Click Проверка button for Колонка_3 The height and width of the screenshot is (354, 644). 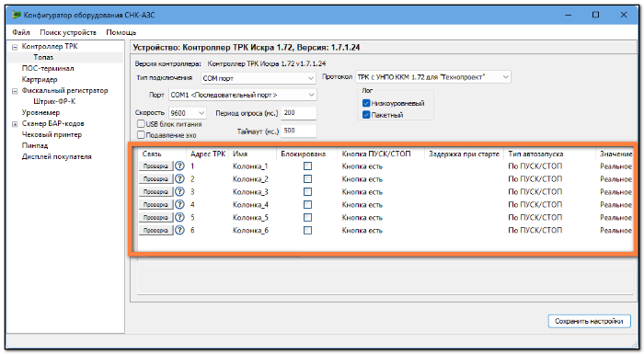(156, 191)
